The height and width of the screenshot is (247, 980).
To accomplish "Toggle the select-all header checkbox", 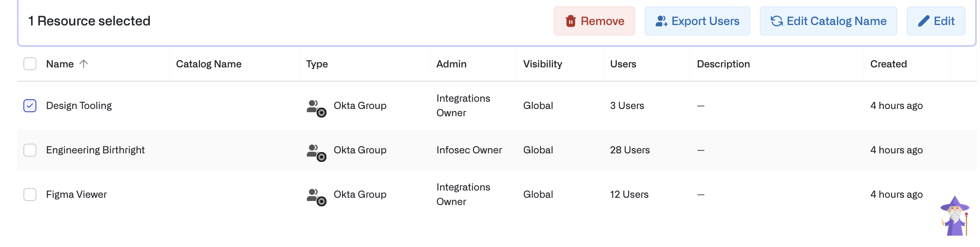I will [x=30, y=64].
